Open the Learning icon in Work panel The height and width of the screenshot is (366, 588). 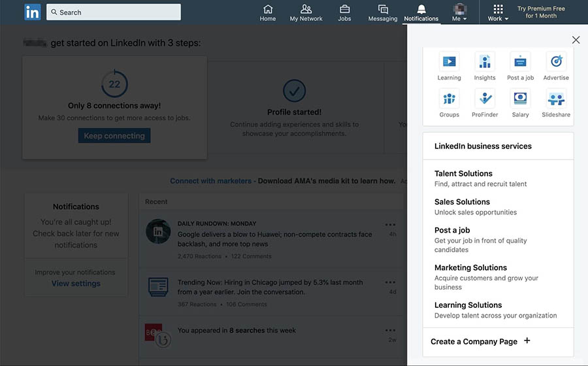pyautogui.click(x=449, y=62)
